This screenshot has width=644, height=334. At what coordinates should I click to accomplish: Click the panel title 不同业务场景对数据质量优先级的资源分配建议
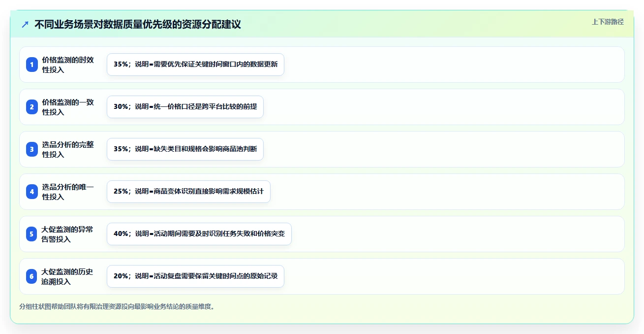[138, 25]
